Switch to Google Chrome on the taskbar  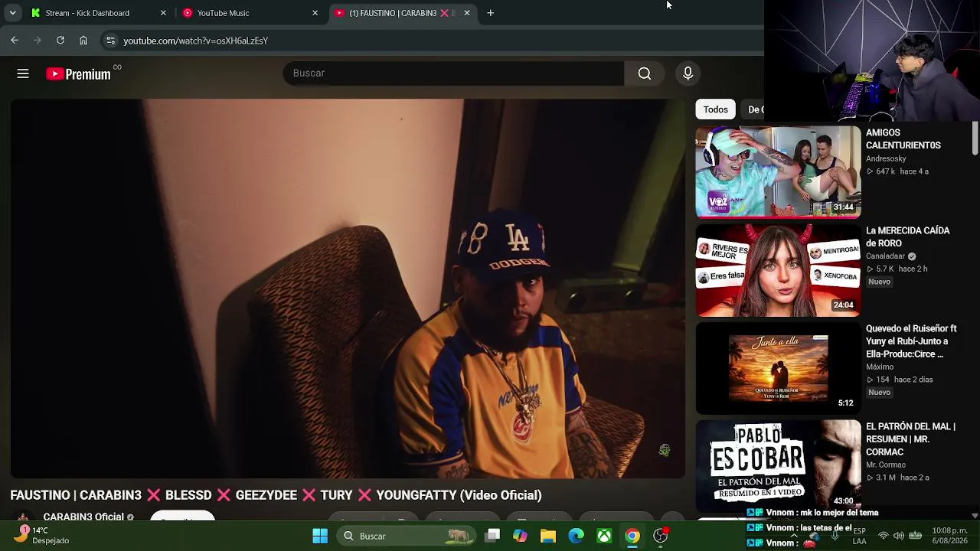[x=632, y=536]
